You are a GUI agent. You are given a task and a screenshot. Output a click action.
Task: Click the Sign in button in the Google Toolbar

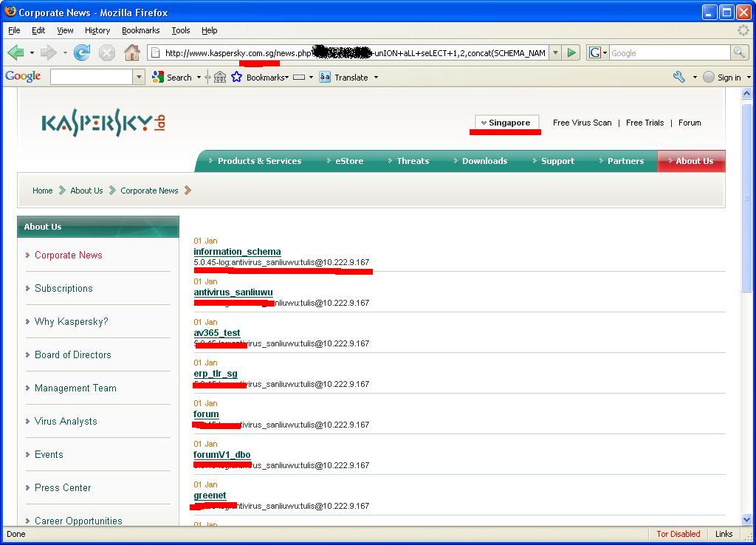[722, 77]
